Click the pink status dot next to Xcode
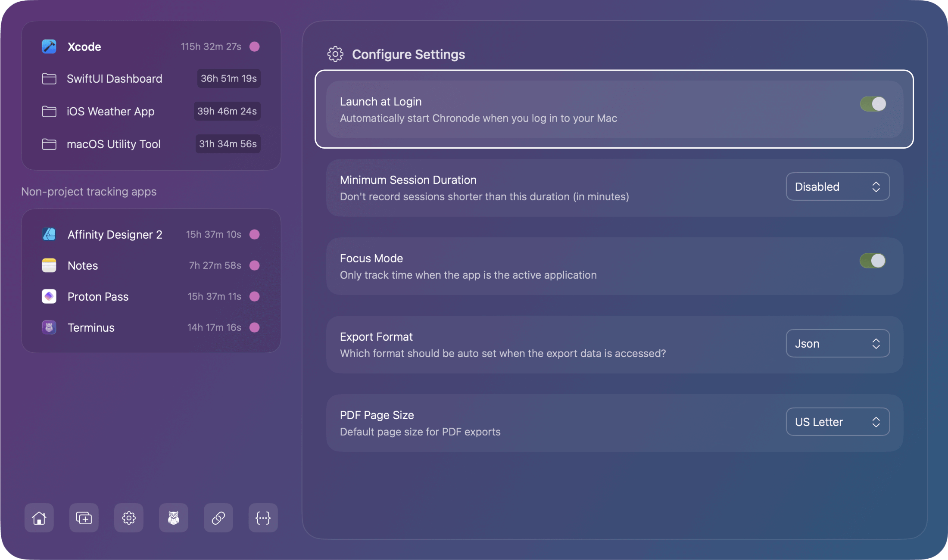 255,47
